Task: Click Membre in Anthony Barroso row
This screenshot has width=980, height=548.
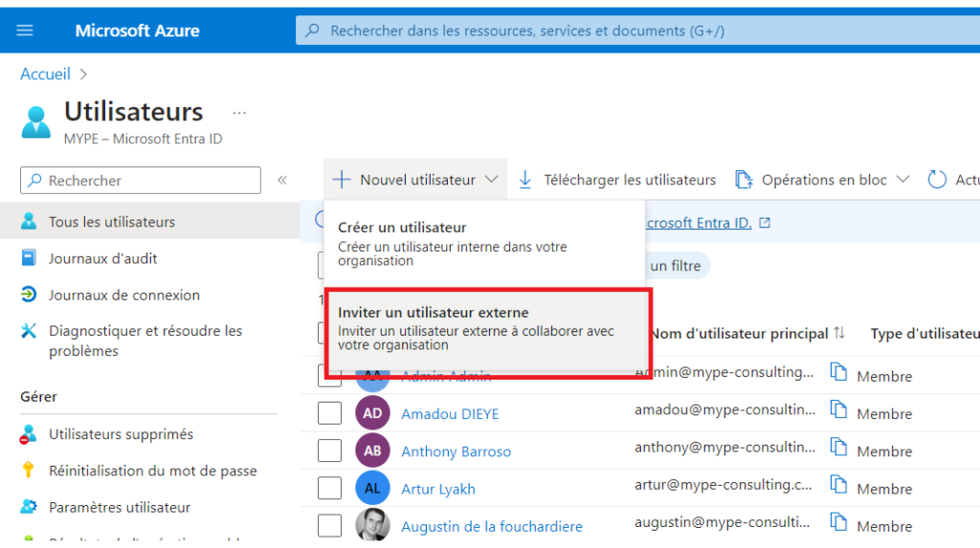Action: point(884,451)
